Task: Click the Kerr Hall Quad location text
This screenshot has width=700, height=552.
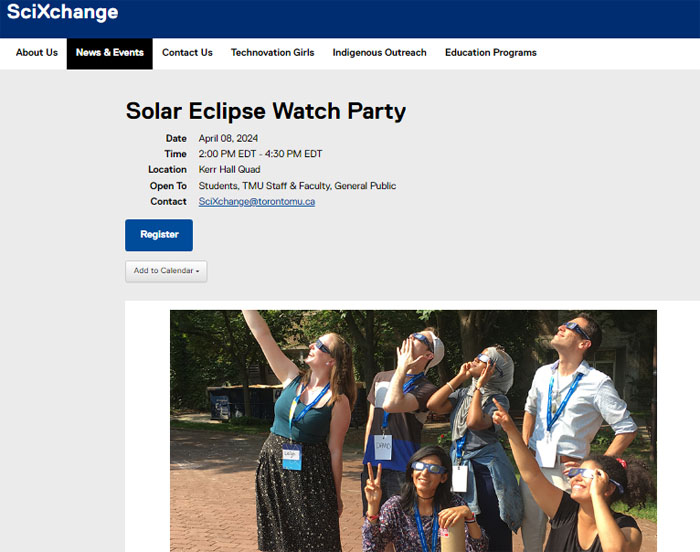Action: (x=229, y=170)
